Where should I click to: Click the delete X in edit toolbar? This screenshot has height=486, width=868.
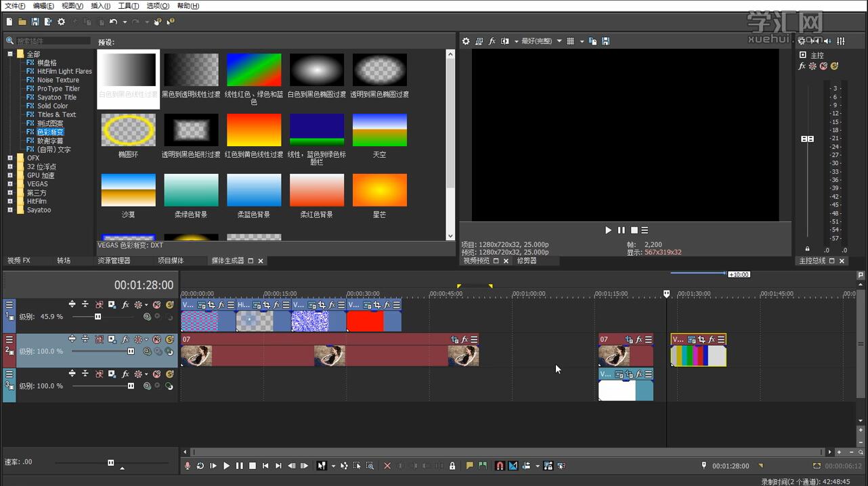387,466
